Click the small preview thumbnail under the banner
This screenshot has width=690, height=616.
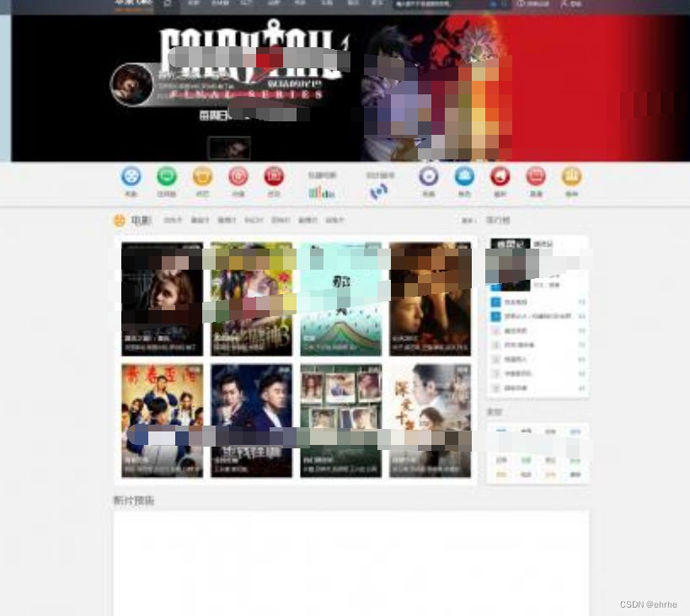click(x=229, y=147)
